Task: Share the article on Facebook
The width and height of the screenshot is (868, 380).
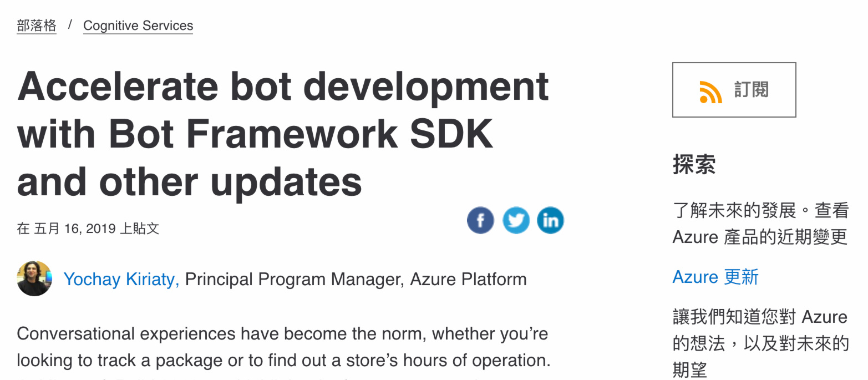Action: (x=480, y=220)
